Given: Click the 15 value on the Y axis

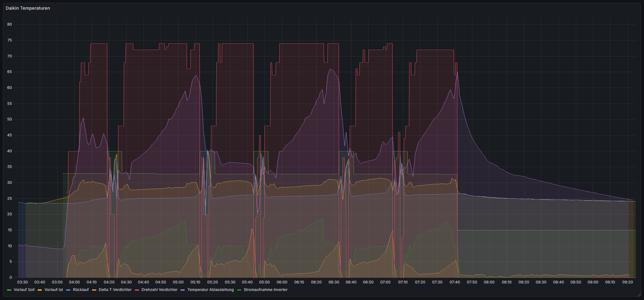Looking at the screenshot, I should pos(10,230).
